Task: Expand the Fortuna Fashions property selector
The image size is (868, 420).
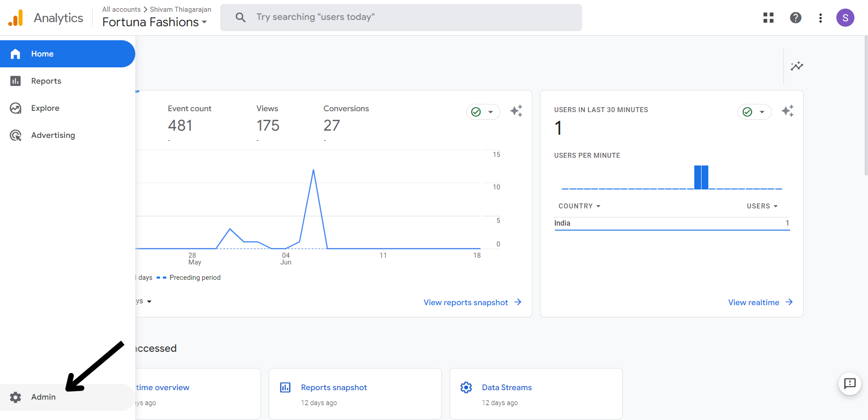Action: [154, 22]
